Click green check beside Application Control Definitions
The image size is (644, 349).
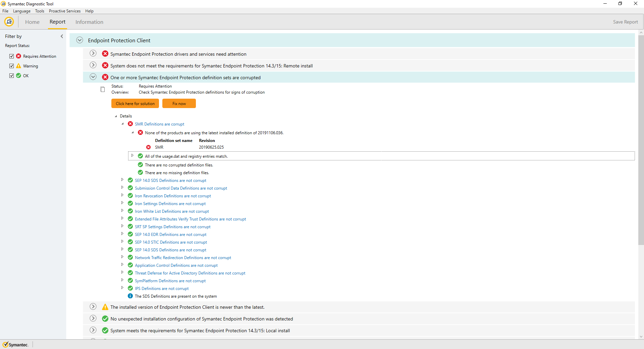coord(130,265)
